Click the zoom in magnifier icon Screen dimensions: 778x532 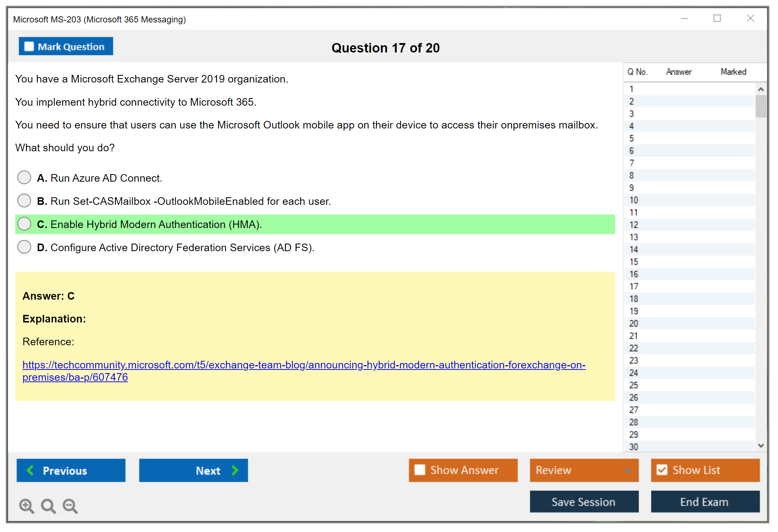(26, 506)
